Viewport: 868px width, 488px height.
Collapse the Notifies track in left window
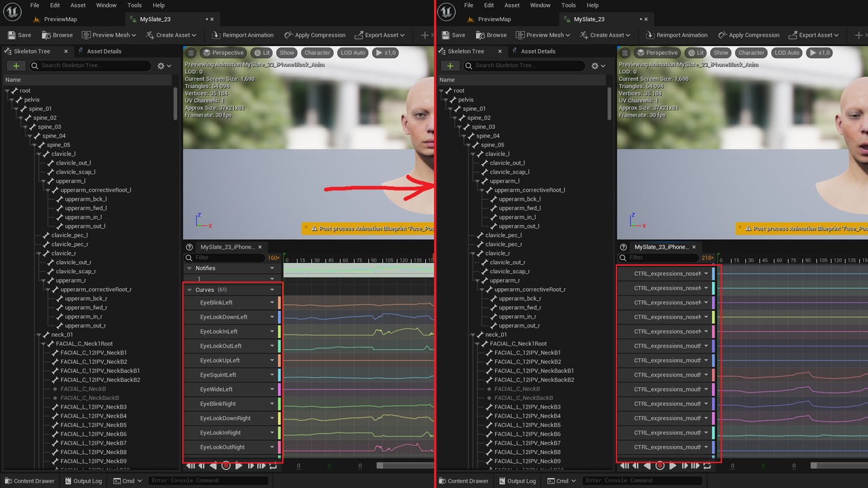[190, 268]
